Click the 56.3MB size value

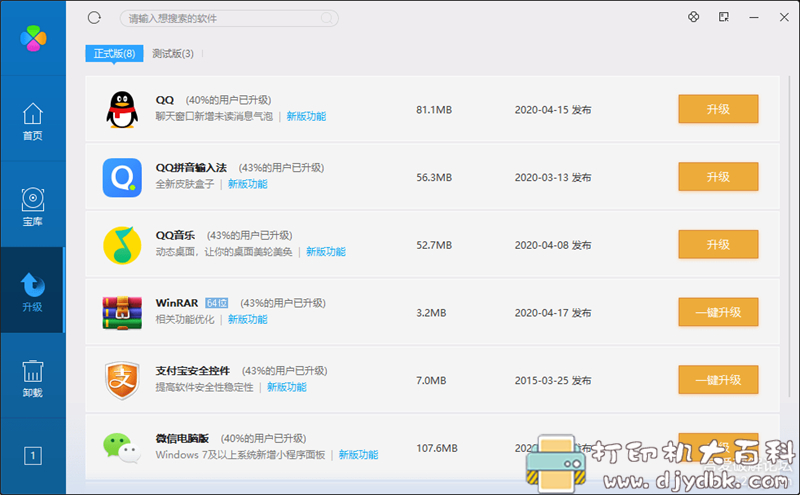point(434,178)
